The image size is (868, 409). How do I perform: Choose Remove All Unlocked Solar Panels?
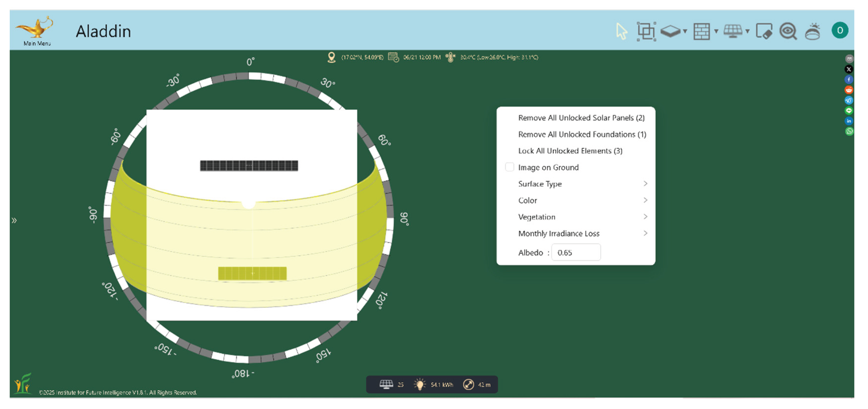pyautogui.click(x=581, y=117)
